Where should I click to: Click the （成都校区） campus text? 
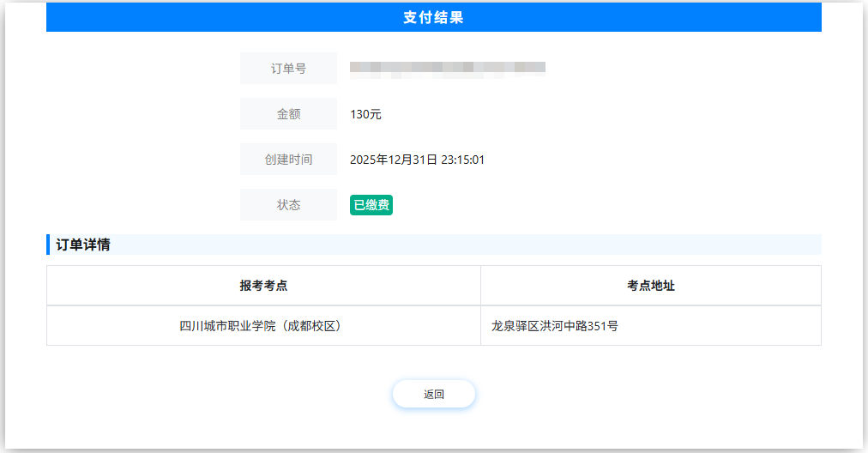click(x=315, y=326)
